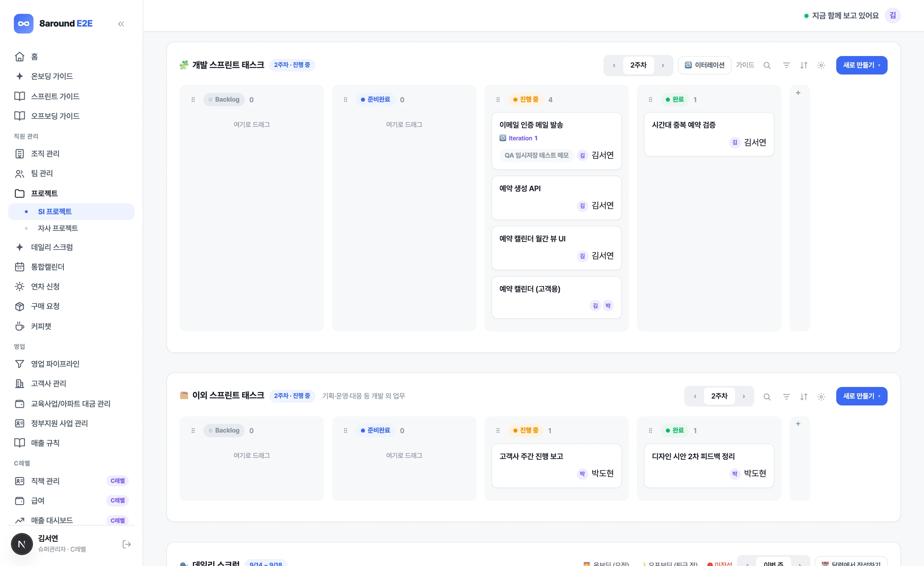
Task: Click the 완료 column drag handle in 이외 스프린트
Action: point(650,431)
